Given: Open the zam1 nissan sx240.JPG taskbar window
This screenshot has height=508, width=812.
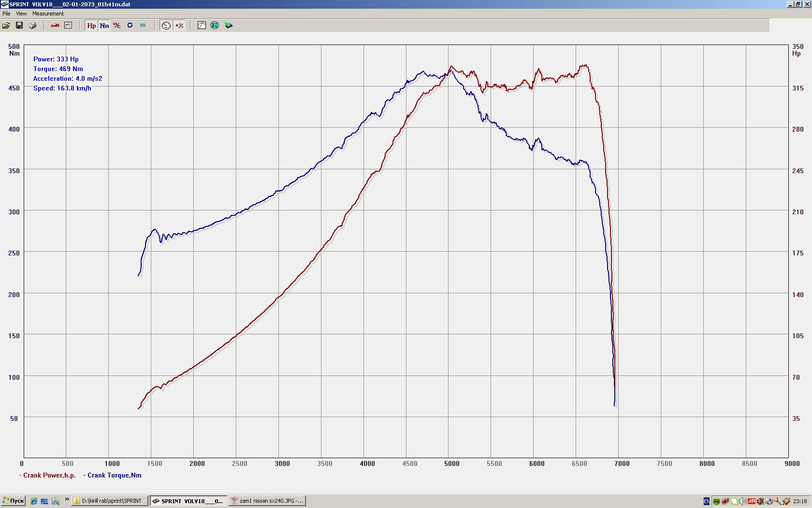Looking at the screenshot, I should click(x=267, y=501).
